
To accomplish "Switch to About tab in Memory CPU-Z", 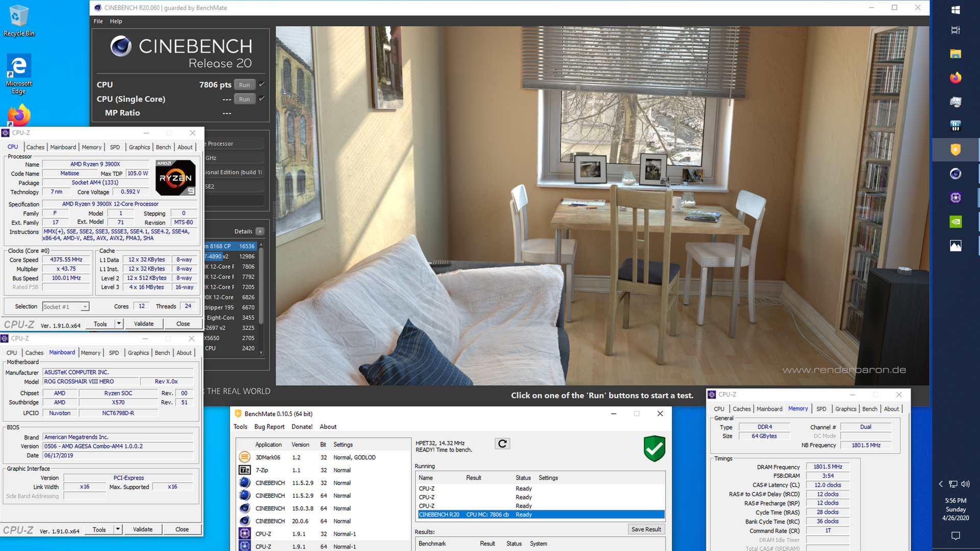I will tap(891, 409).
